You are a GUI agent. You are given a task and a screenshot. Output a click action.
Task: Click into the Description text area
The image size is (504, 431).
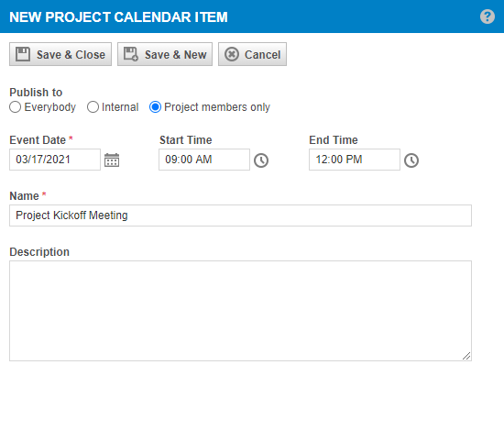point(240,311)
